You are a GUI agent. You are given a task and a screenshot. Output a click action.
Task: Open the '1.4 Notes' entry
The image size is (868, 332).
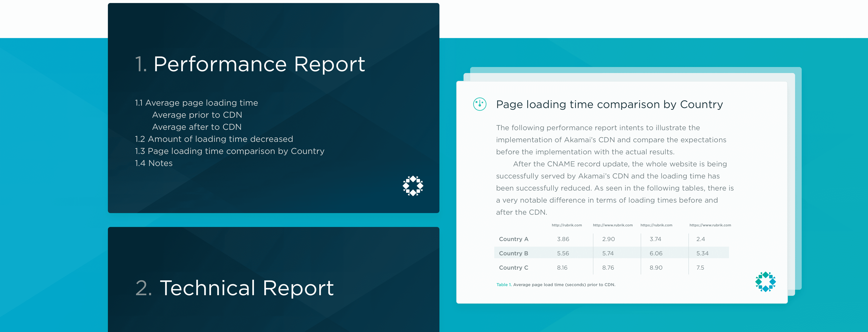click(154, 163)
